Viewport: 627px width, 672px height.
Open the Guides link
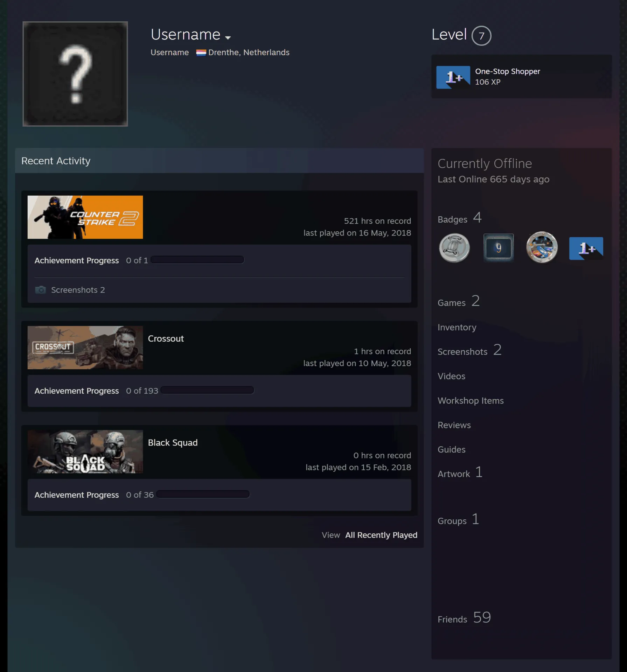pyautogui.click(x=451, y=450)
